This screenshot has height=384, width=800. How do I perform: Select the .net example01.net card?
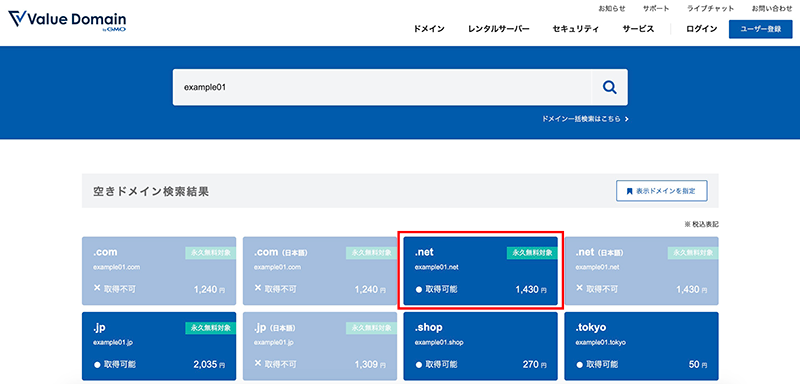481,271
